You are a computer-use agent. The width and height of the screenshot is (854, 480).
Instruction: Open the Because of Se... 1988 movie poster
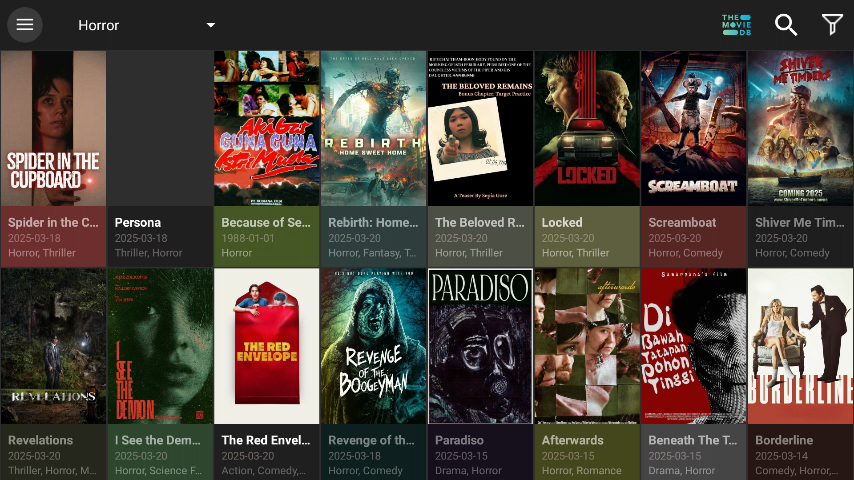tap(266, 128)
